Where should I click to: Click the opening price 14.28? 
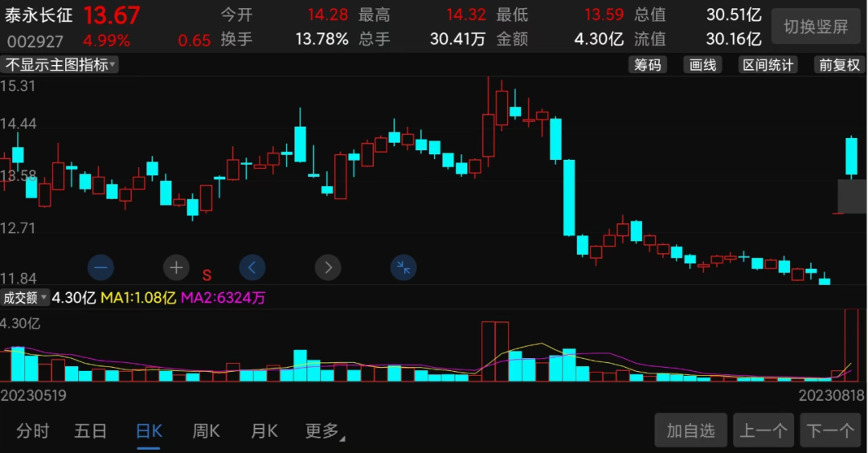click(328, 14)
